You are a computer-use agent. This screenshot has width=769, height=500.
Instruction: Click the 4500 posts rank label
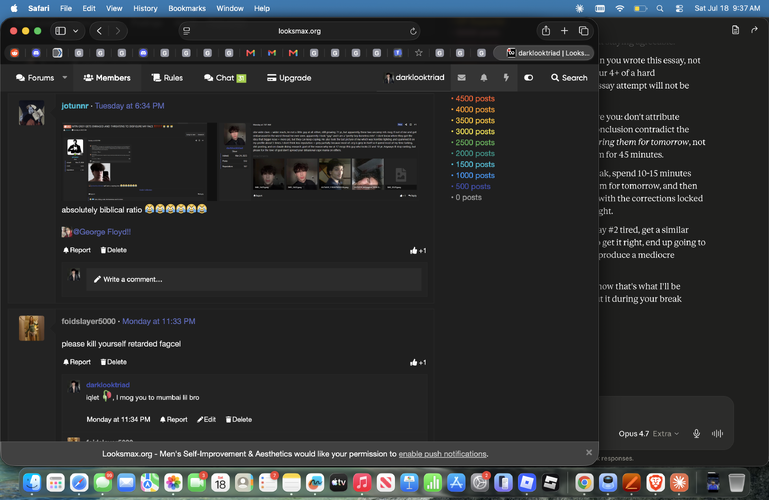(x=475, y=99)
